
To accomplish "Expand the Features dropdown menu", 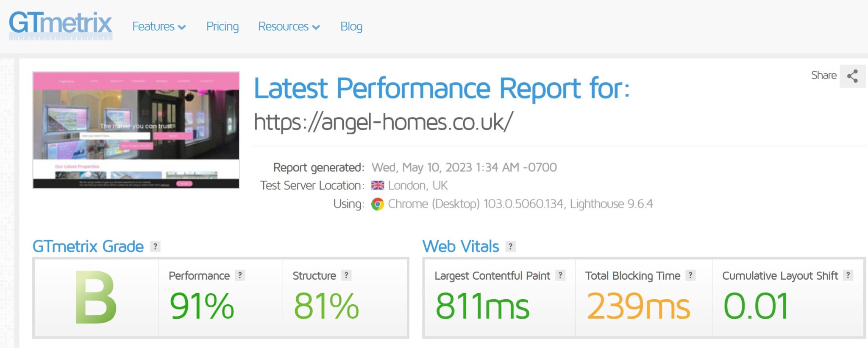I will (159, 27).
